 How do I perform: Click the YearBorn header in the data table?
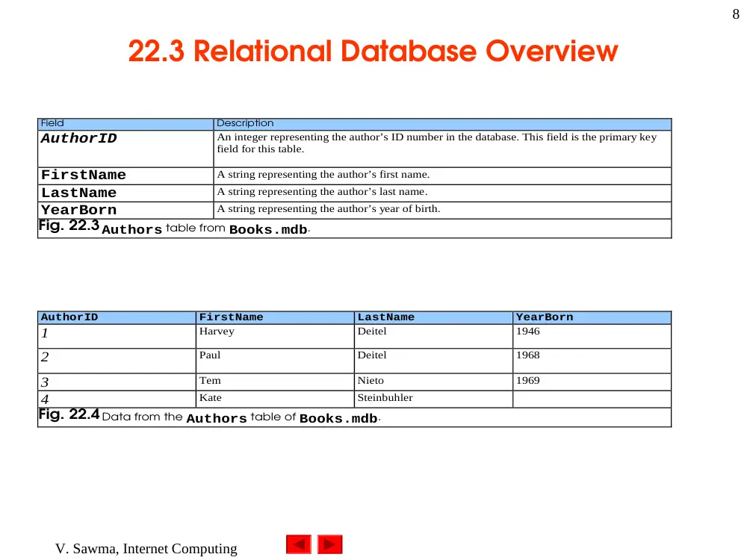(x=592, y=317)
